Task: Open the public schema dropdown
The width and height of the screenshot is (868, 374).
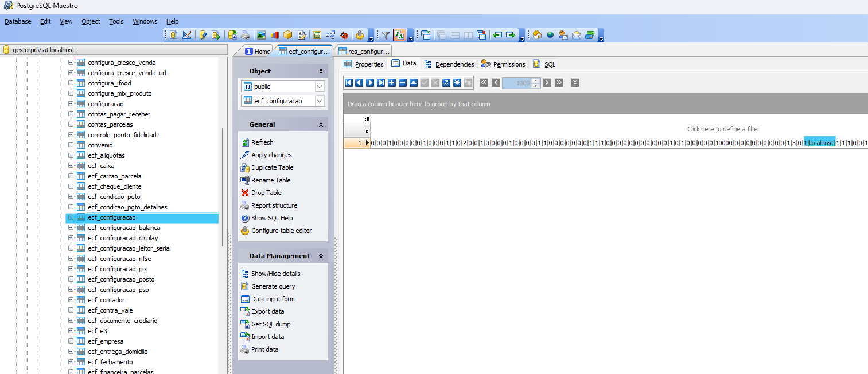Action: [320, 87]
